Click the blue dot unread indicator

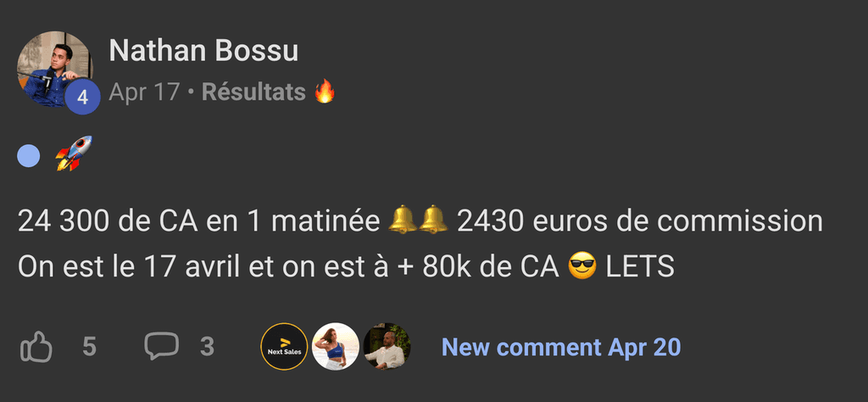[x=29, y=155]
